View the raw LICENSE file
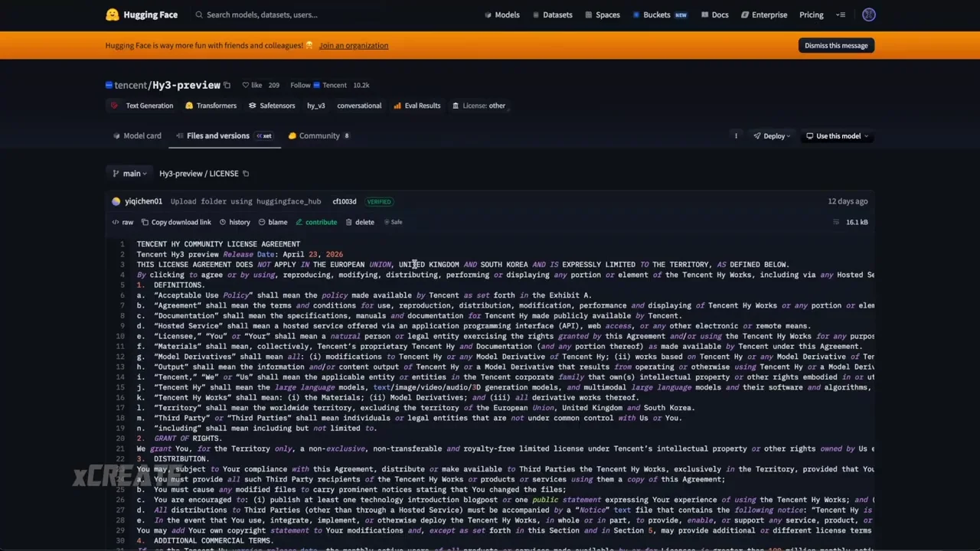Screen dimensions: 980x551 click(x=122, y=222)
